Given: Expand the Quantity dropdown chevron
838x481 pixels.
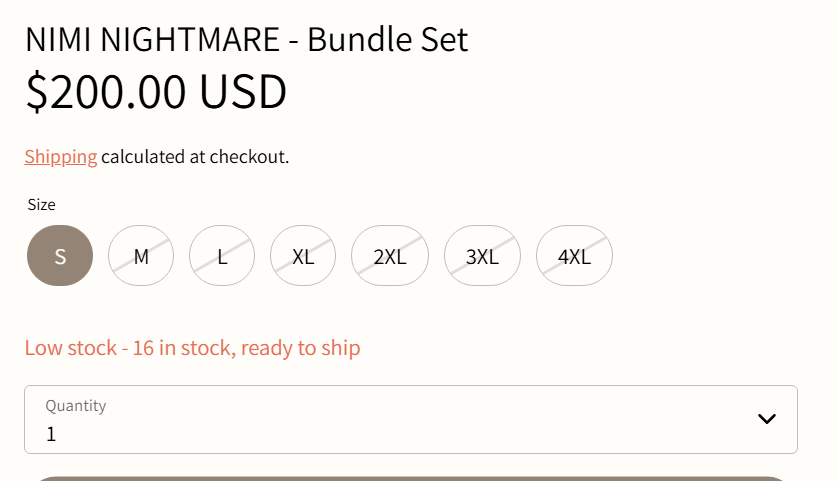Looking at the screenshot, I should coord(767,419).
